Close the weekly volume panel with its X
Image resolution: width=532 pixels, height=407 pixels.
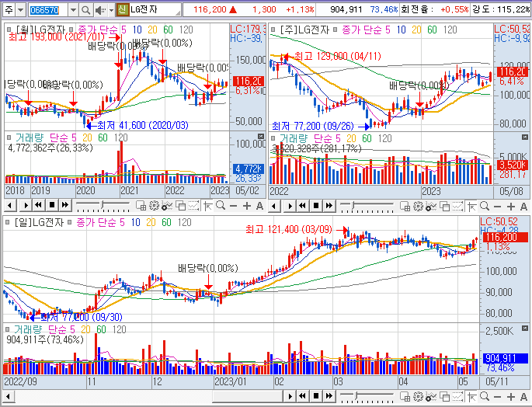click(524, 137)
